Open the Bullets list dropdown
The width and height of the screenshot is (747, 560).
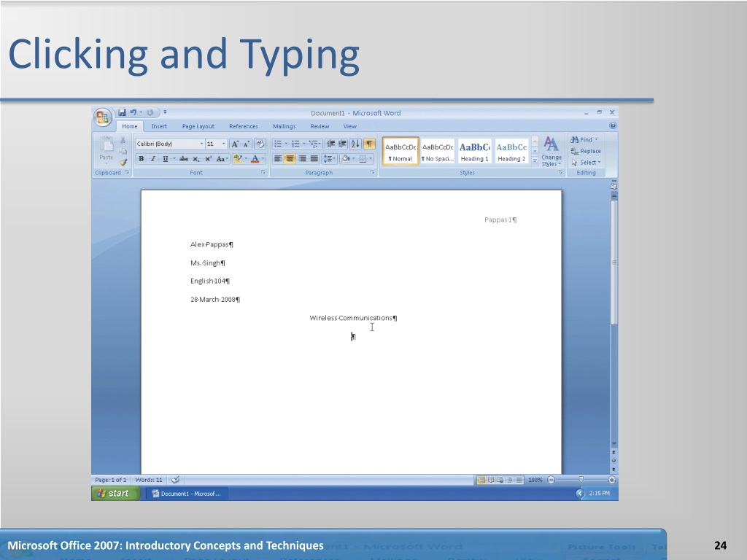[286, 144]
